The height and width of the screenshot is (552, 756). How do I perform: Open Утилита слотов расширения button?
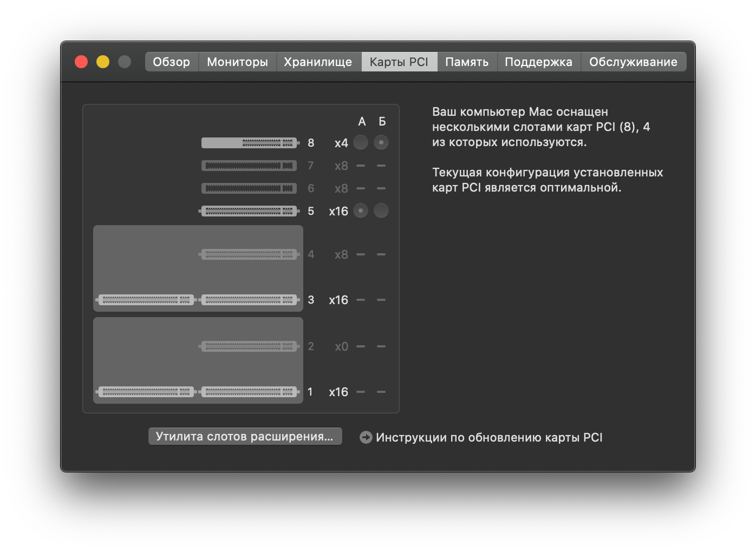coord(245,436)
